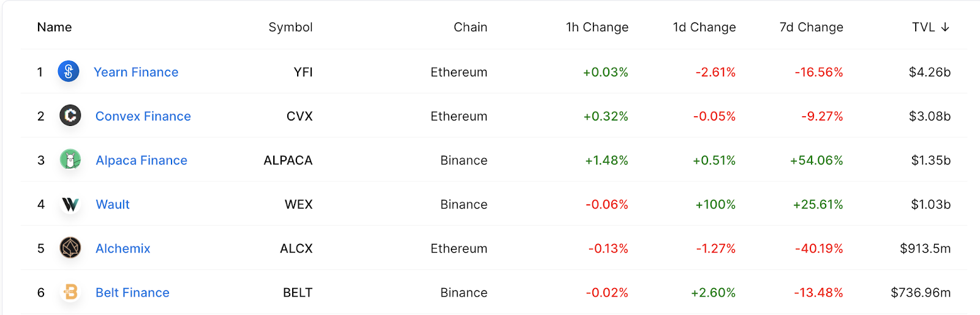Open the Wault protocol link
The width and height of the screenshot is (980, 315).
point(113,204)
